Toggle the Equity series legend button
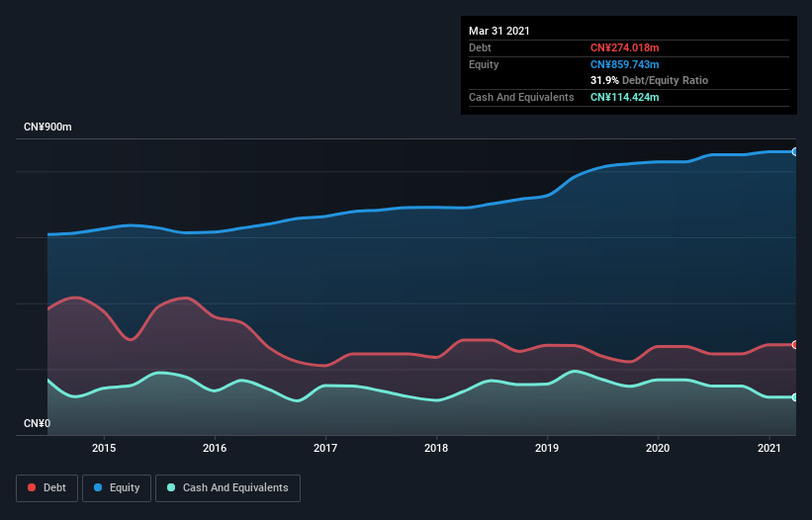 (x=117, y=488)
